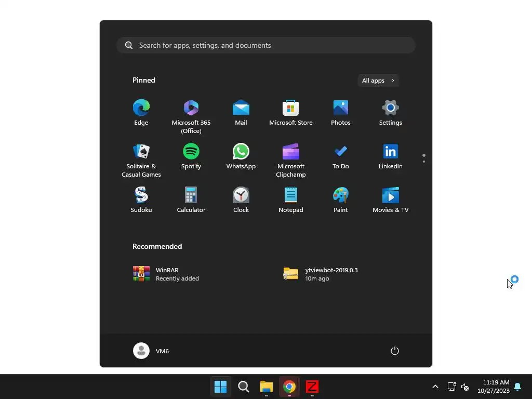Start the Sudoku game

(141, 200)
